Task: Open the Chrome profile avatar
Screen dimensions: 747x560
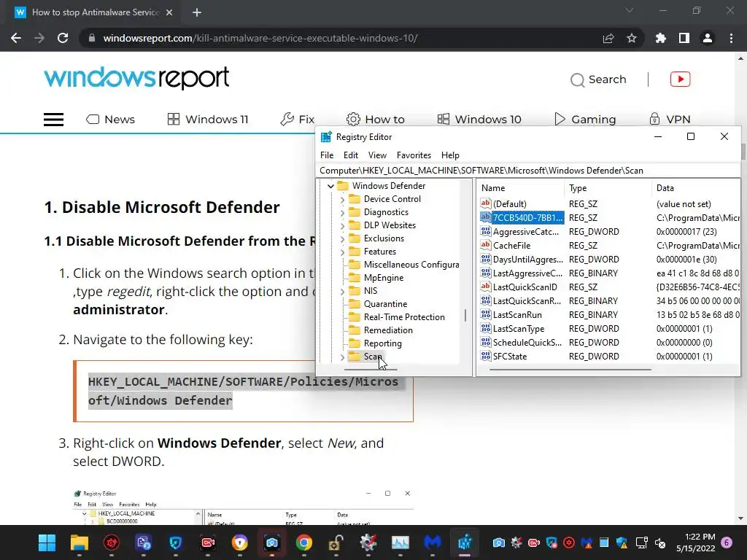Action: pyautogui.click(x=708, y=38)
